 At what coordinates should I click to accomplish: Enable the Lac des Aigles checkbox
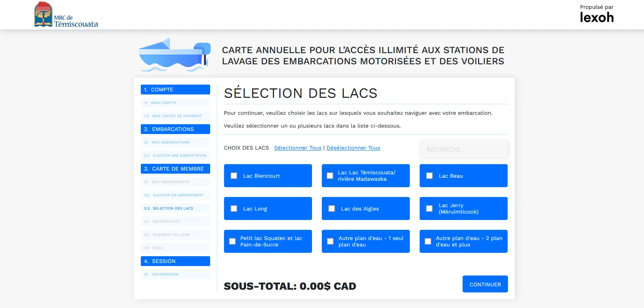(332, 208)
